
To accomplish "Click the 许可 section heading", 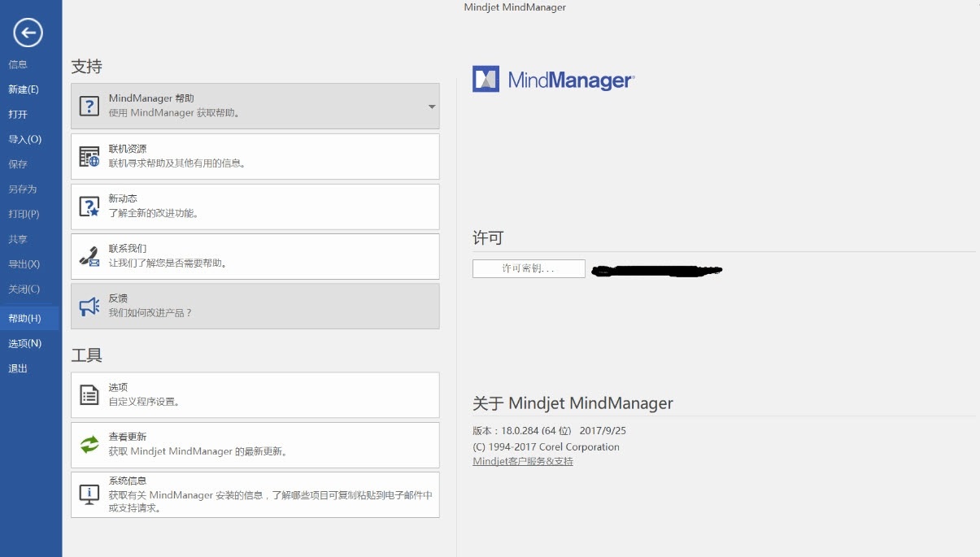I will pos(488,238).
